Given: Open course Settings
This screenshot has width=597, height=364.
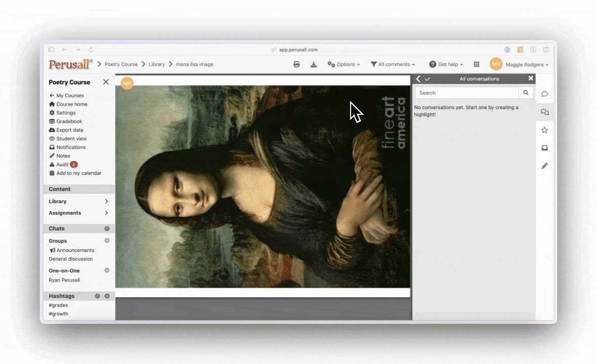Looking at the screenshot, I should pyautogui.click(x=62, y=113).
